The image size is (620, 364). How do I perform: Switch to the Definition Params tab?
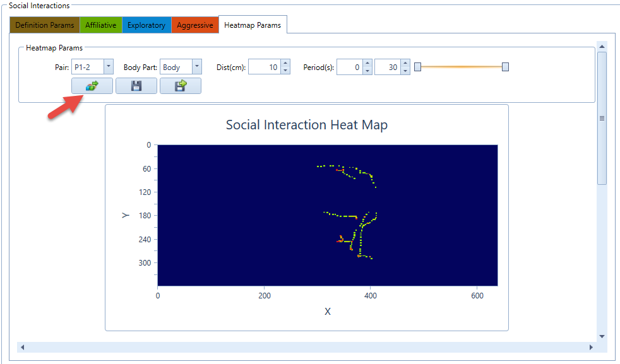[x=44, y=25]
